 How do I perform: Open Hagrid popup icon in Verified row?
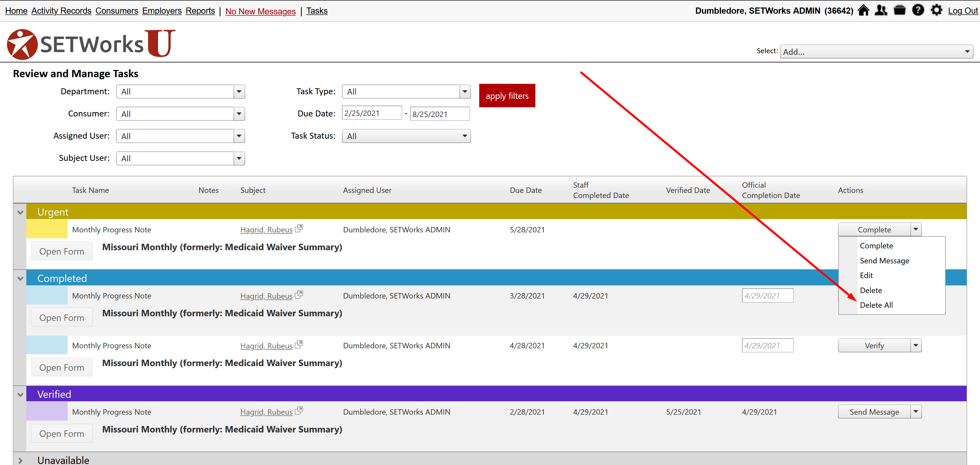tap(299, 411)
